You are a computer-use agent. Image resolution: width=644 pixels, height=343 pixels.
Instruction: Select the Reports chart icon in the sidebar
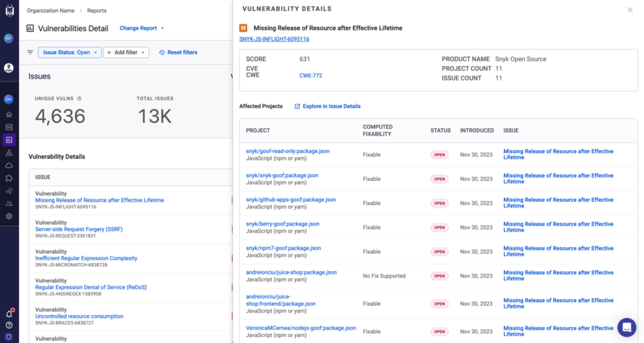coord(9,140)
